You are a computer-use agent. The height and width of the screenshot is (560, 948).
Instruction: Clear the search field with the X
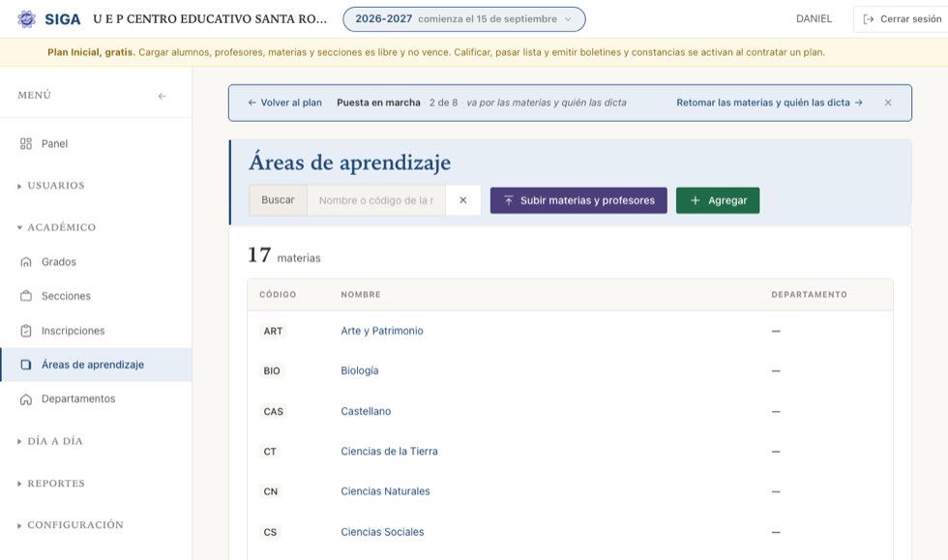462,200
